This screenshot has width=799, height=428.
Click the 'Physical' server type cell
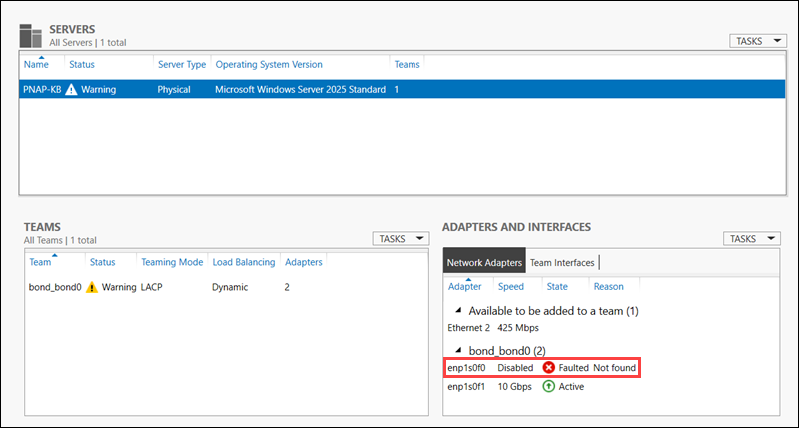tap(174, 90)
